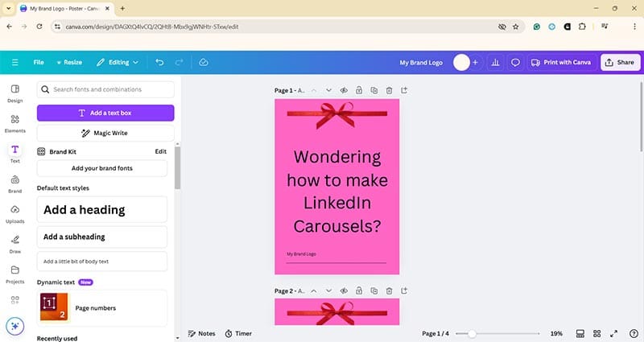Select the red ribbon bow on Page 1
This screenshot has width=644, height=342.
tap(337, 114)
